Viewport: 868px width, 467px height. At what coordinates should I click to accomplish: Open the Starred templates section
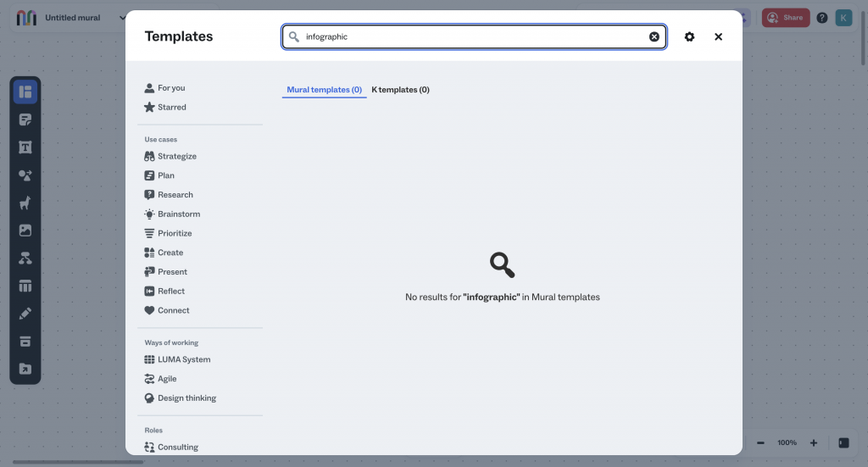point(171,108)
